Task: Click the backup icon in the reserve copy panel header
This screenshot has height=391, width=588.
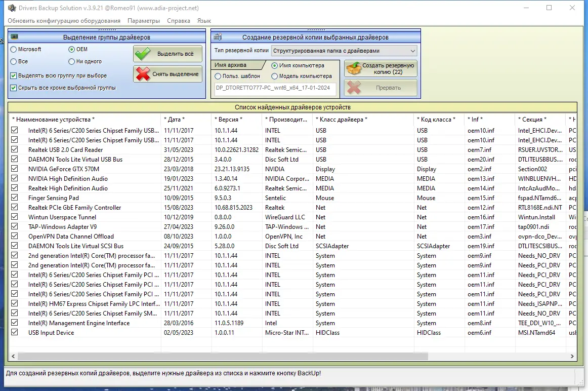Action: point(218,37)
